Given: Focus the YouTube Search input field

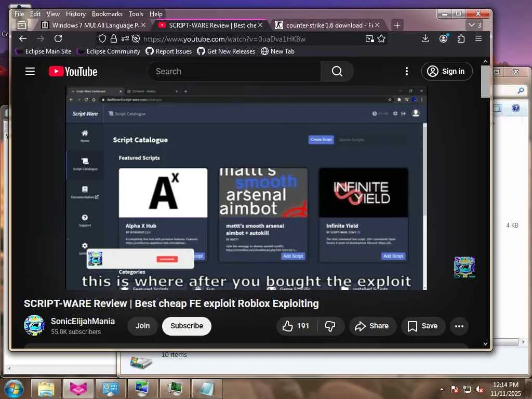Looking at the screenshot, I should point(234,71).
